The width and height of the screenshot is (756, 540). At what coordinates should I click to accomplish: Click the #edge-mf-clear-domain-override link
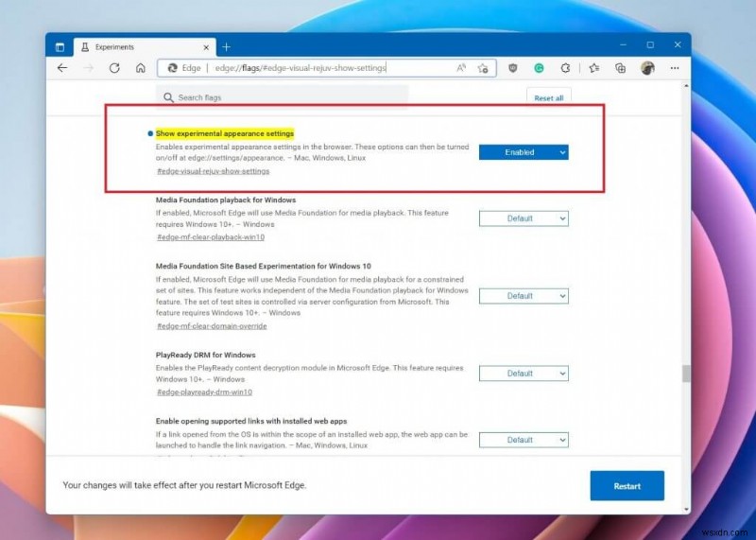212,325
